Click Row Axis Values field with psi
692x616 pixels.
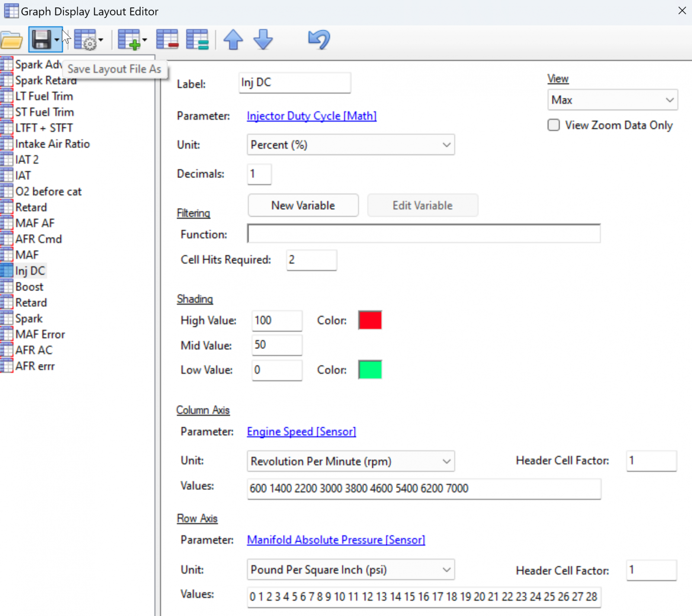tap(424, 597)
